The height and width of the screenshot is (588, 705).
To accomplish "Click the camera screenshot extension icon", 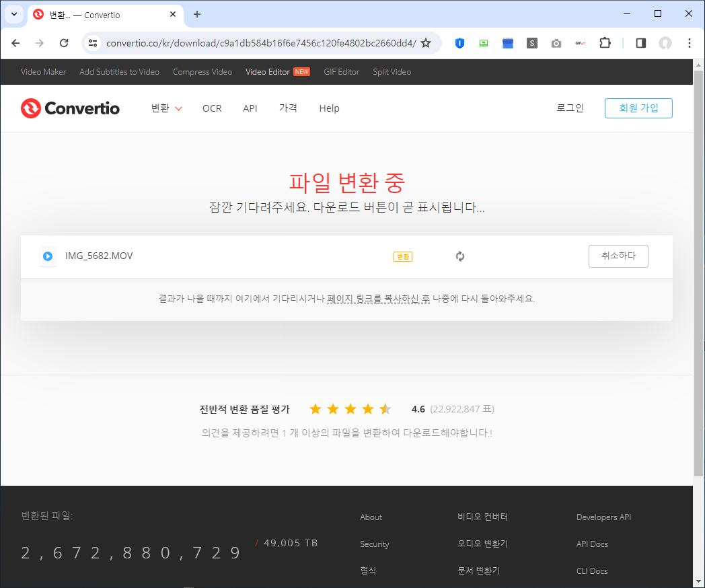I will pyautogui.click(x=556, y=42).
